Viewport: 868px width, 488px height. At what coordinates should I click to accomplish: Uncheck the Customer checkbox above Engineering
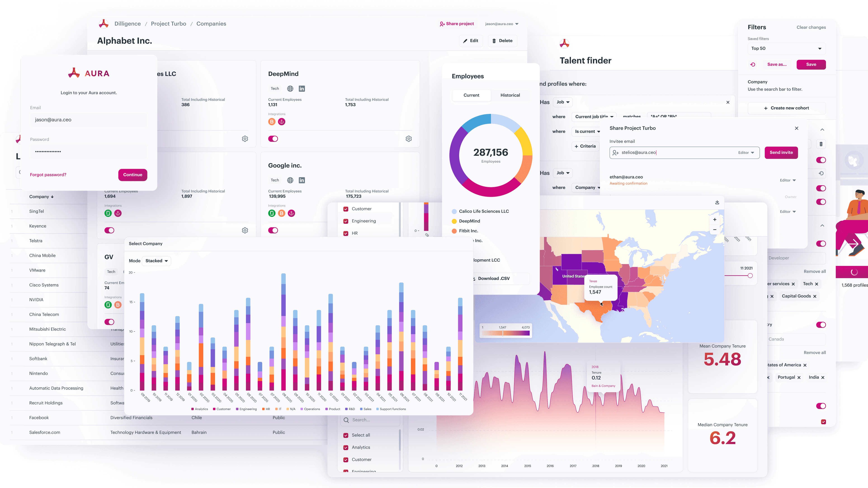pos(346,209)
